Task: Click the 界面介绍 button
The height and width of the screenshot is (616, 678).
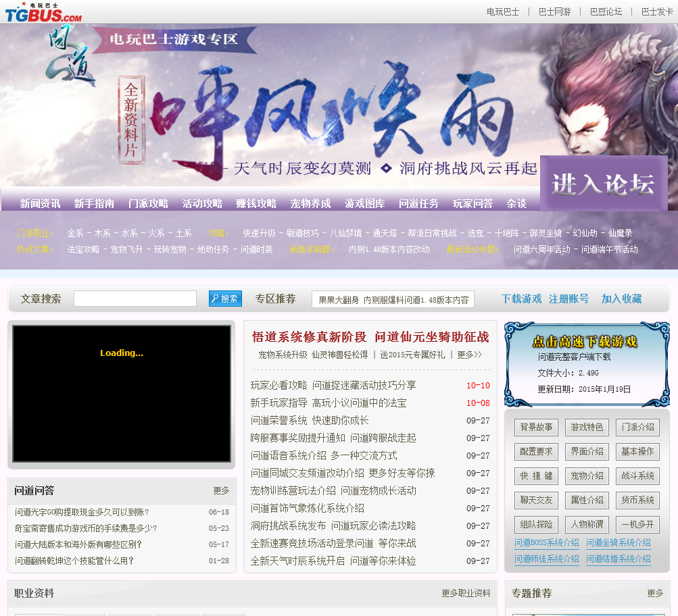Action: pos(587,451)
